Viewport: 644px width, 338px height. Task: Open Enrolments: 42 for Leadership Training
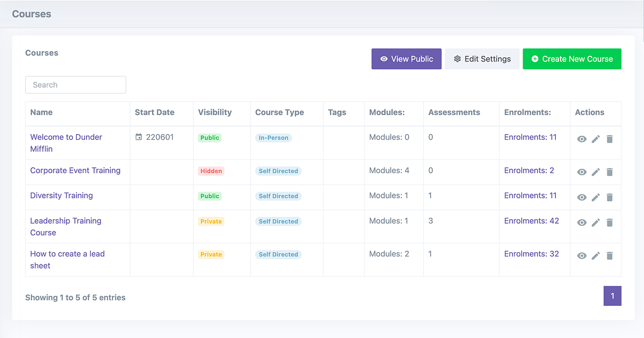point(531,221)
